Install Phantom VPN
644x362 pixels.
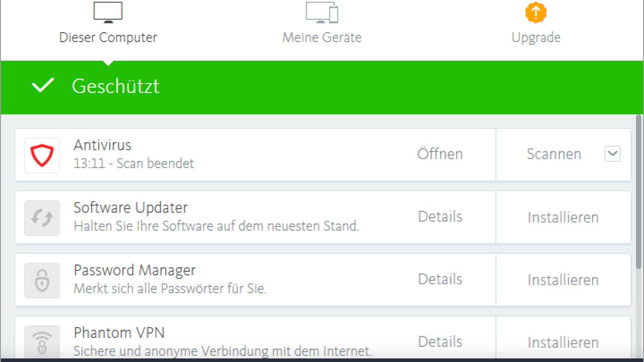tap(563, 343)
